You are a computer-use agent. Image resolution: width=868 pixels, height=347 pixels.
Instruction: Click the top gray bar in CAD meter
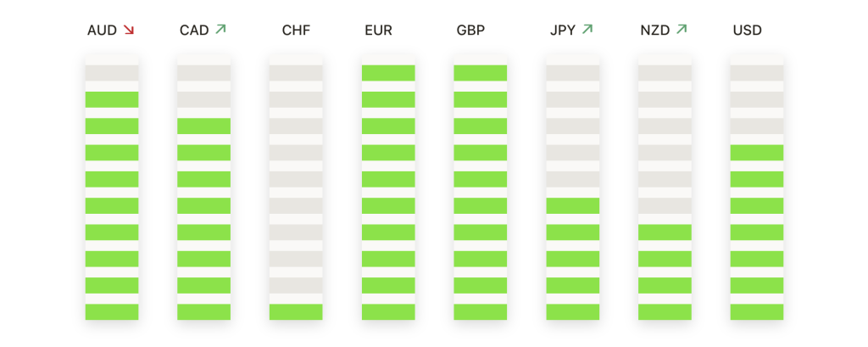click(203, 73)
